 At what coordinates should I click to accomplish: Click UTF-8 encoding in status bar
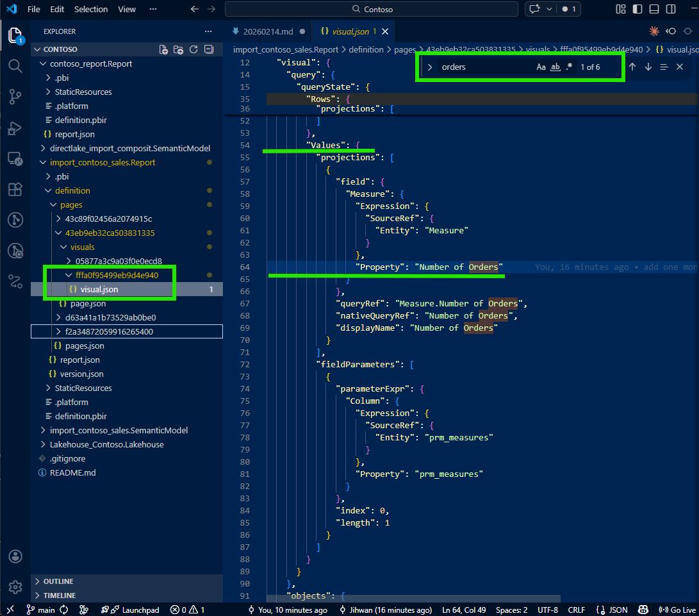[x=548, y=610]
